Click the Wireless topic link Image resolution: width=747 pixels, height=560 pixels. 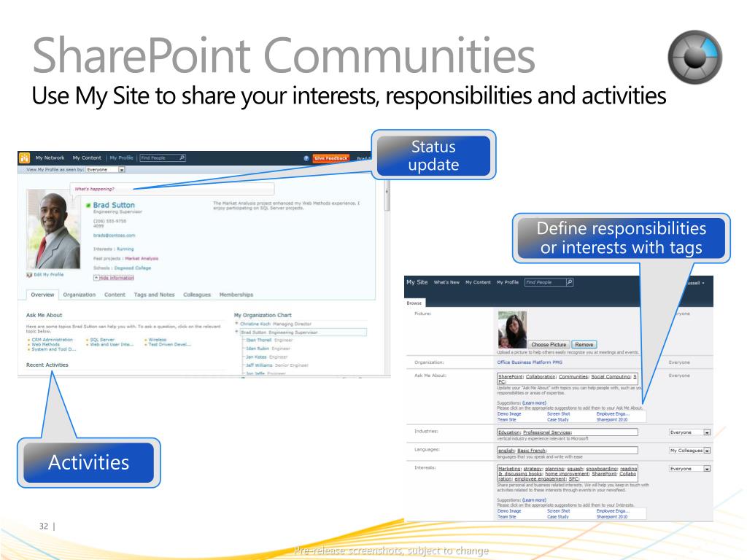click(158, 340)
